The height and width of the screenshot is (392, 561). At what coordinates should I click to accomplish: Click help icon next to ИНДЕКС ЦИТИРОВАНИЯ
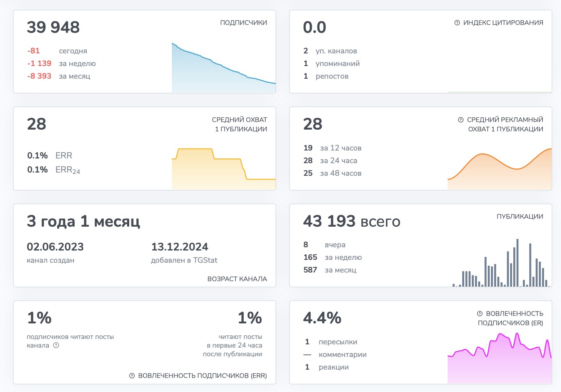click(457, 23)
